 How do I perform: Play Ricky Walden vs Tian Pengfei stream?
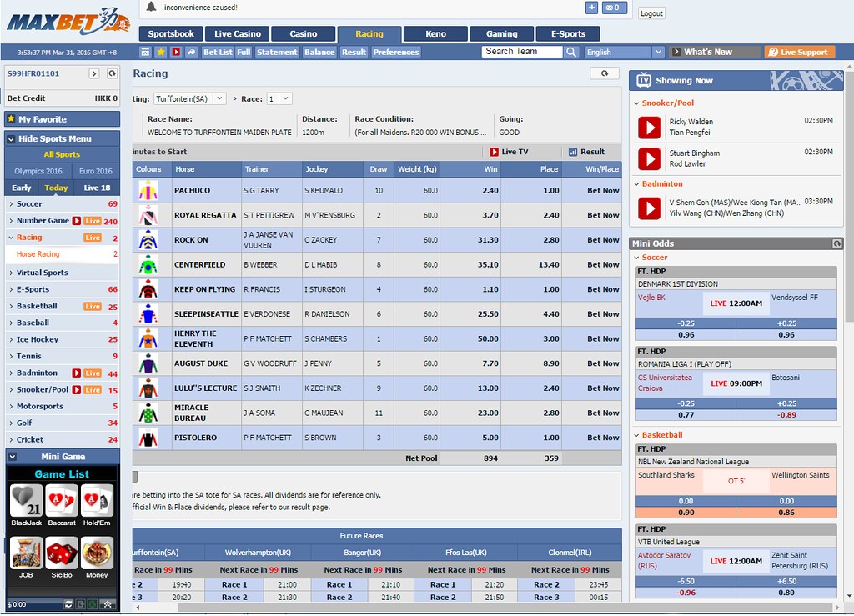649,128
